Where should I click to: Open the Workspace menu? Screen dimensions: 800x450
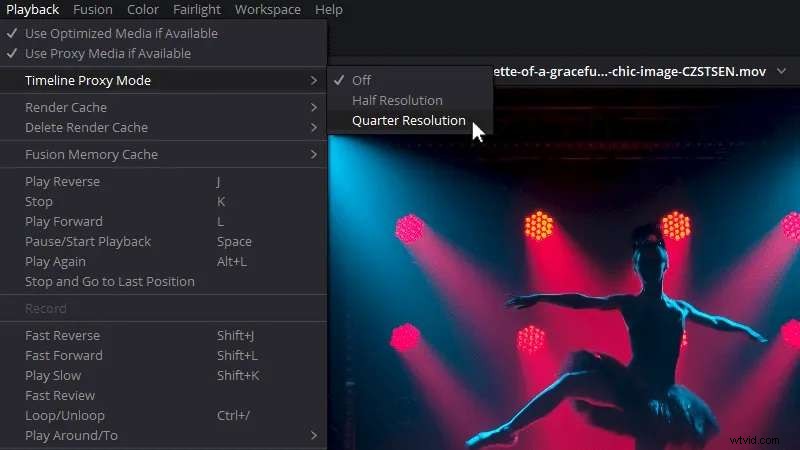(x=267, y=10)
